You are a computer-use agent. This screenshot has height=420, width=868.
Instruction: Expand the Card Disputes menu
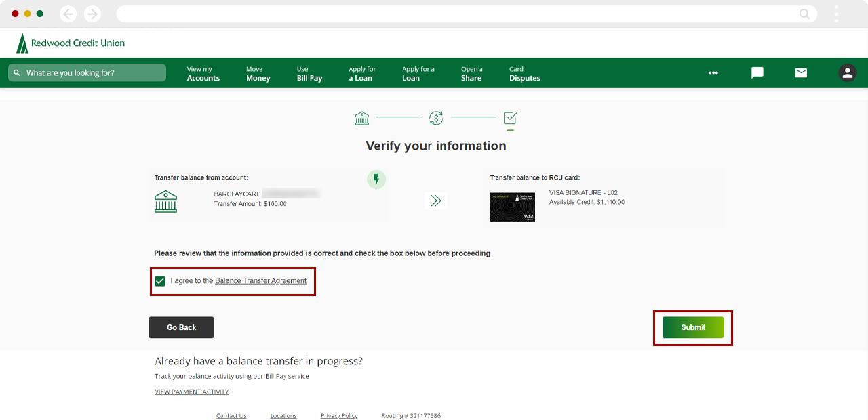tap(524, 74)
